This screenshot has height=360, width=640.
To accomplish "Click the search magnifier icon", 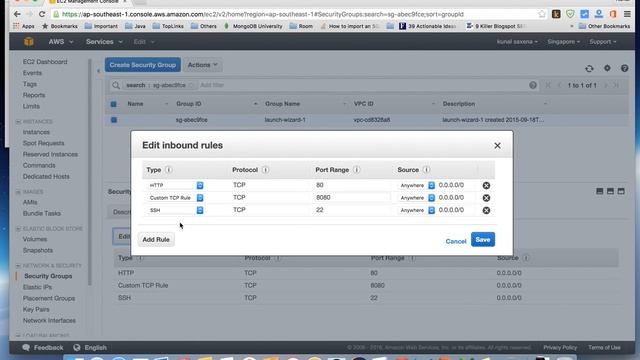I will [116, 85].
